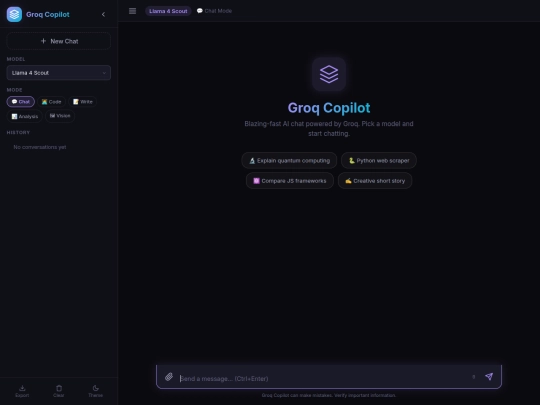Click the Groq Copilot sidebar title
Viewport: 540px width, 405px height.
[48, 14]
